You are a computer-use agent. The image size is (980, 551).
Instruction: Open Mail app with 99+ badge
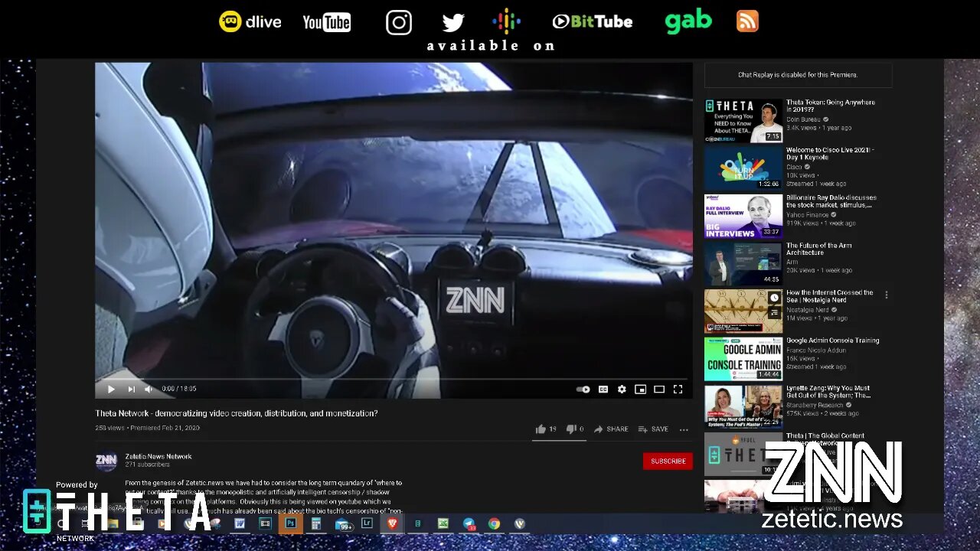(x=343, y=523)
